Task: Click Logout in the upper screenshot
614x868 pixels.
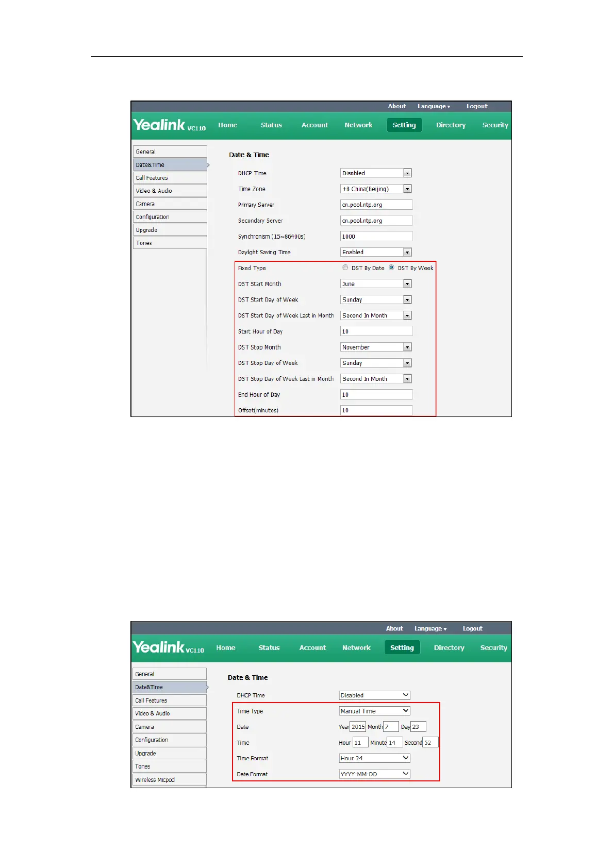Action: coord(477,106)
